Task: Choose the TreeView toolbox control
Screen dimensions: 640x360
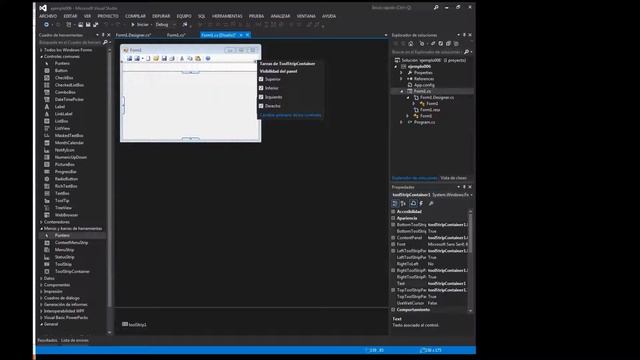Action: [x=63, y=208]
